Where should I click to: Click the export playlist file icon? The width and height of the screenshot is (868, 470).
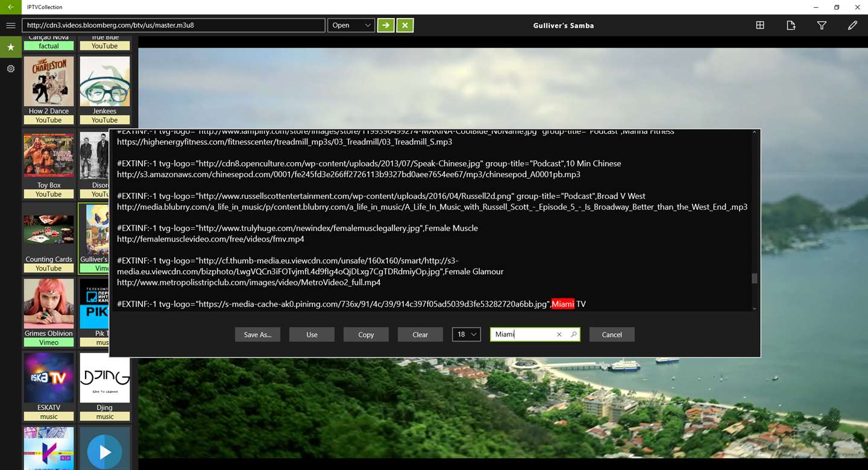click(x=791, y=25)
